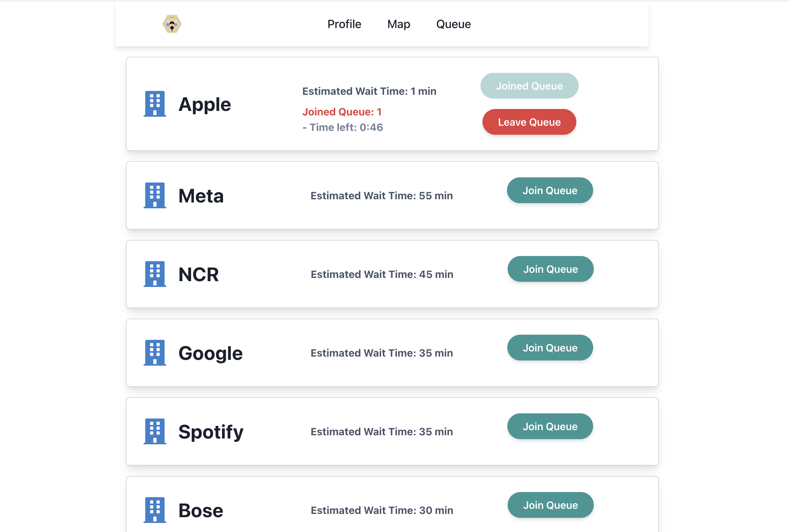Click the building icon beside Google
The height and width of the screenshot is (532, 790).
(x=155, y=353)
